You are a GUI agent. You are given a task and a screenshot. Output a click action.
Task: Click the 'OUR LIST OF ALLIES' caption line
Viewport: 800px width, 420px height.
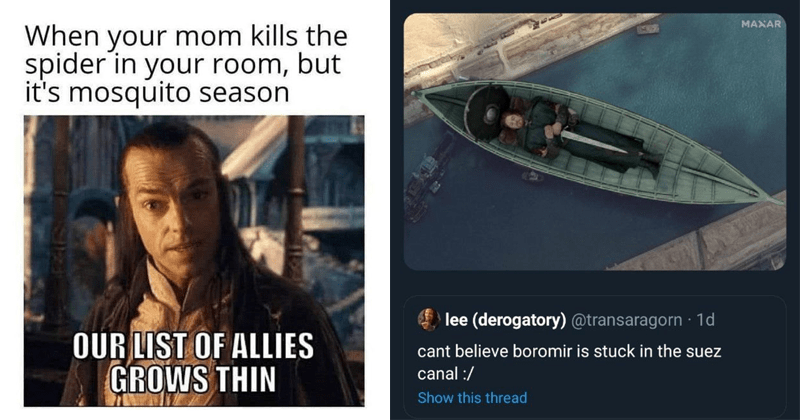pyautogui.click(x=193, y=346)
